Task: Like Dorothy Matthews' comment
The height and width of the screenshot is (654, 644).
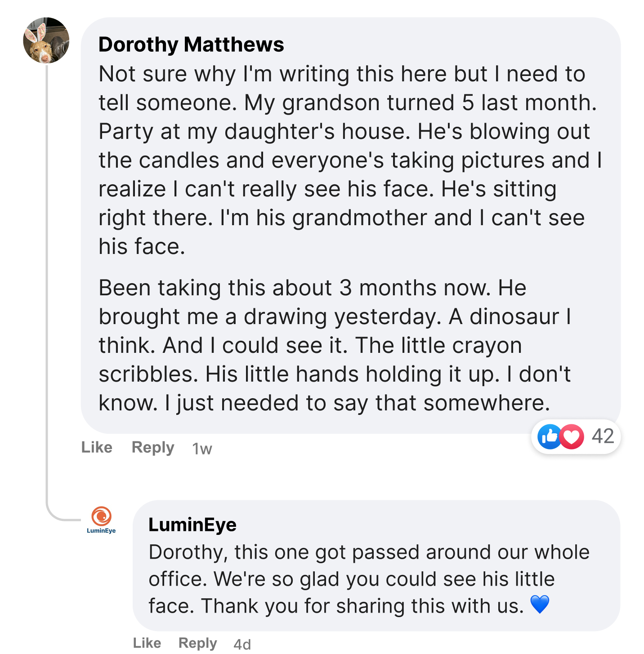Action: pyautogui.click(x=97, y=447)
